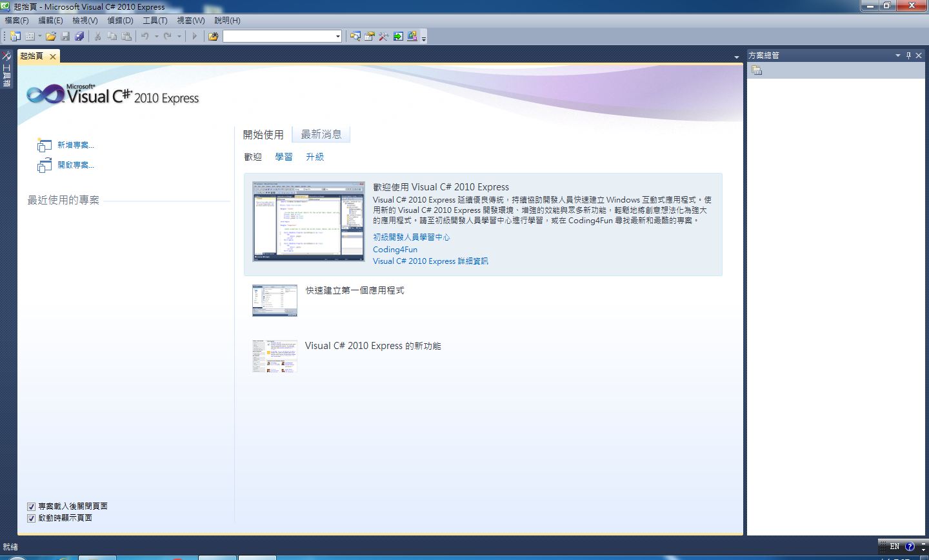Open the toolbar options overflow arrow
Screen dimensions: 929x560
point(424,38)
